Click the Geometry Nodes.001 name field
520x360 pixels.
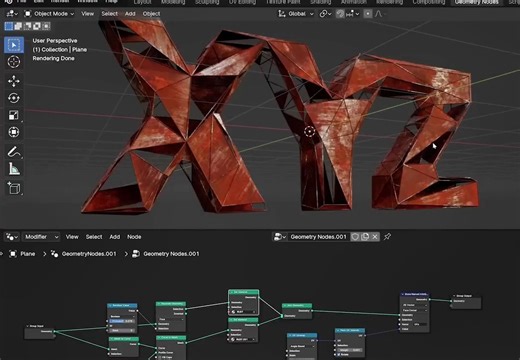[x=319, y=237]
